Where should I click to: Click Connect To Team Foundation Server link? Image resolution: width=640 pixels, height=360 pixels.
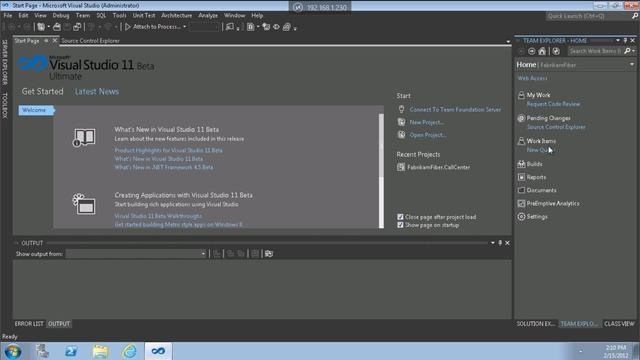tap(455, 109)
